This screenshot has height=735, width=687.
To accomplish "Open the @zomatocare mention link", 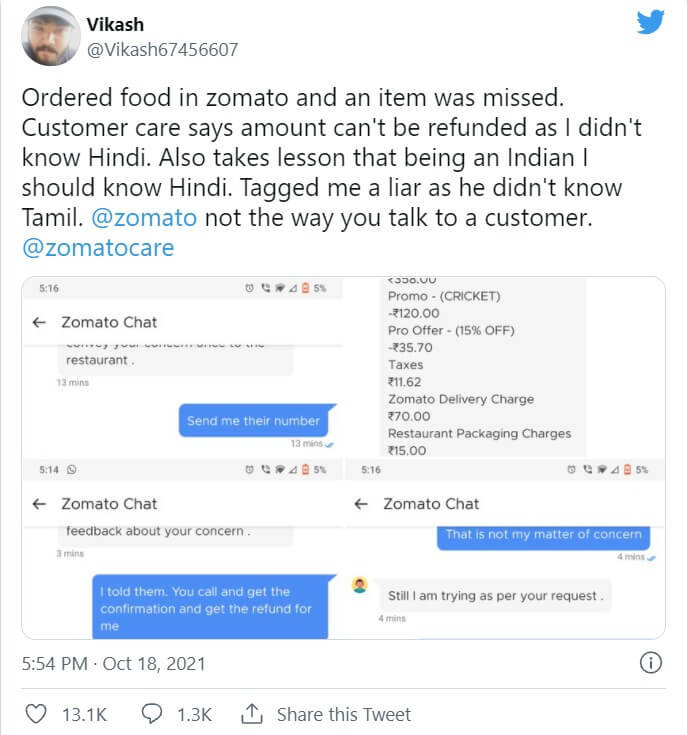I will 97,247.
